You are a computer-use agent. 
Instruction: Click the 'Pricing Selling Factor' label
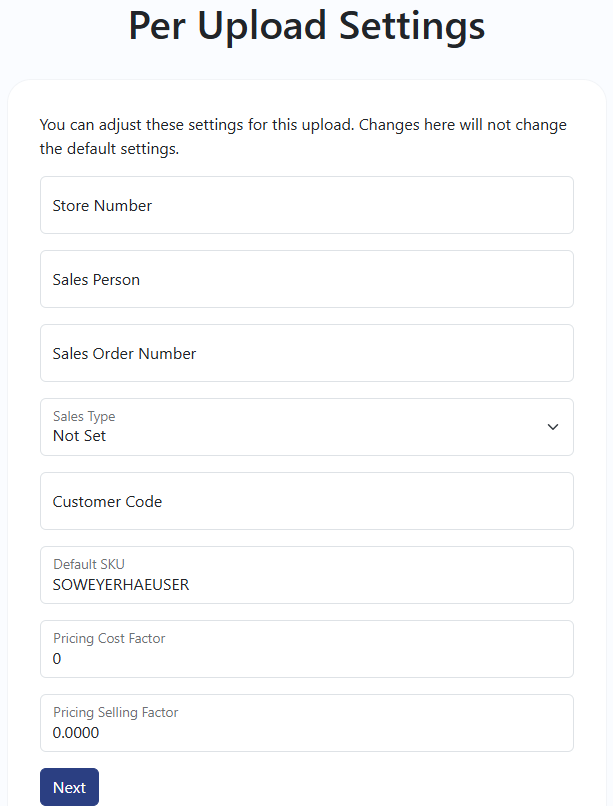click(115, 712)
